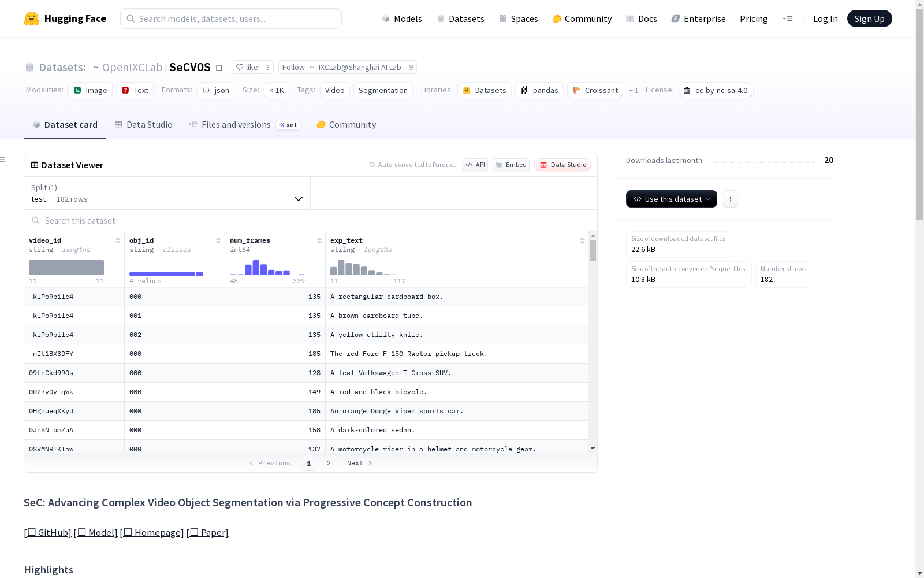Open the Community tab of the dataset

tap(346, 125)
